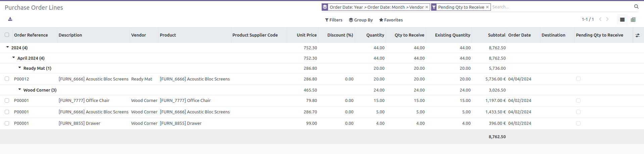
Task: Open the Favorites menu
Action: point(391,20)
